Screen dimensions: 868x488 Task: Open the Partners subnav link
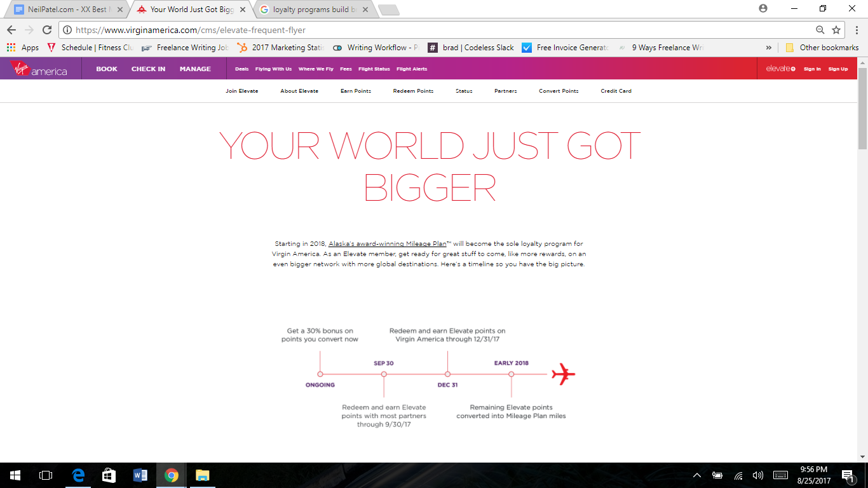[x=506, y=91]
